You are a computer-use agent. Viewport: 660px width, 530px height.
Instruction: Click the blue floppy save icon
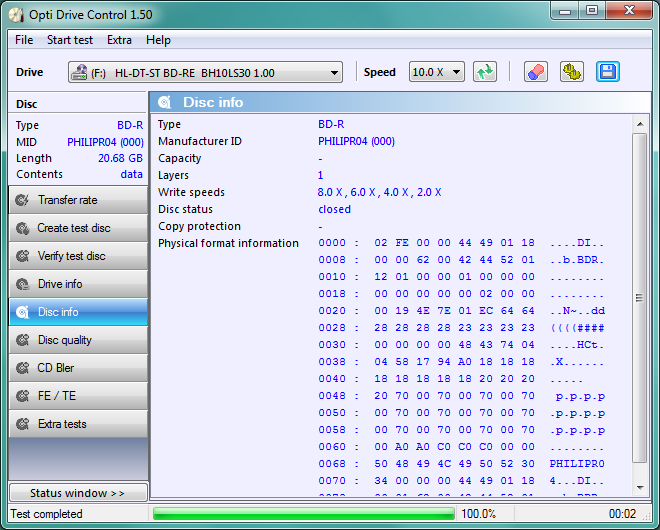pos(608,72)
